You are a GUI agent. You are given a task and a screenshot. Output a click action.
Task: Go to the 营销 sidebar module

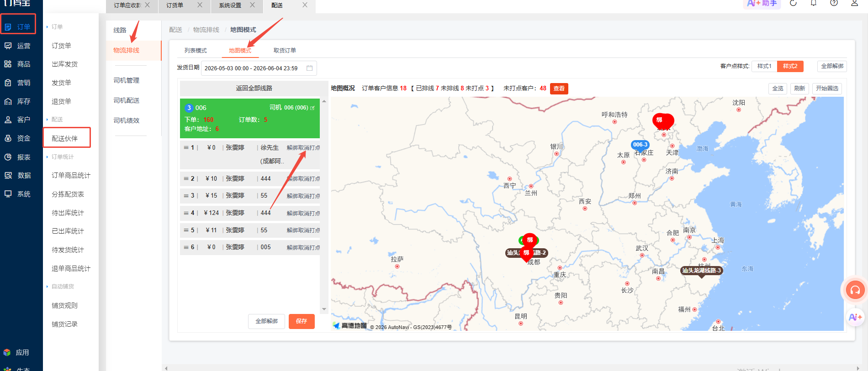point(17,83)
